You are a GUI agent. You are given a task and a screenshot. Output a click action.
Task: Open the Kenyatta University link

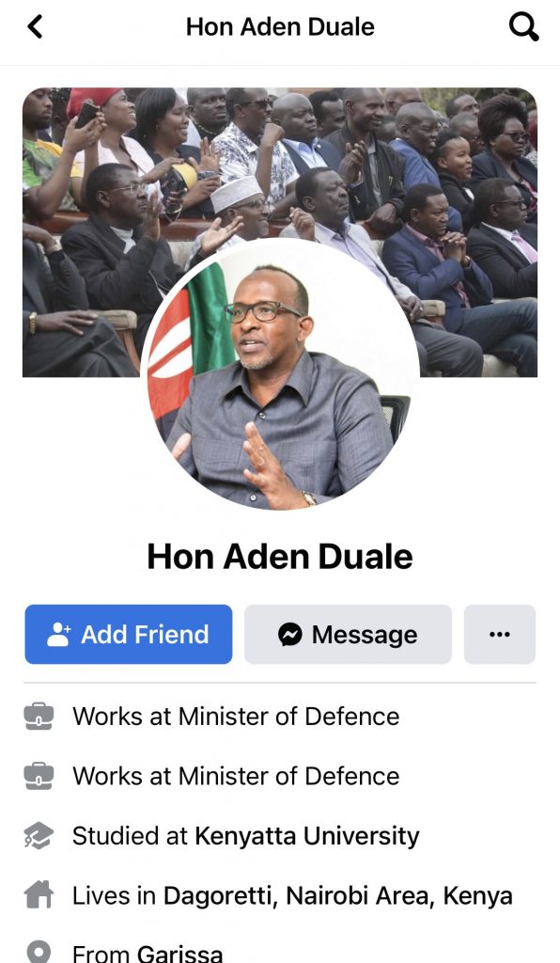pyautogui.click(x=307, y=836)
